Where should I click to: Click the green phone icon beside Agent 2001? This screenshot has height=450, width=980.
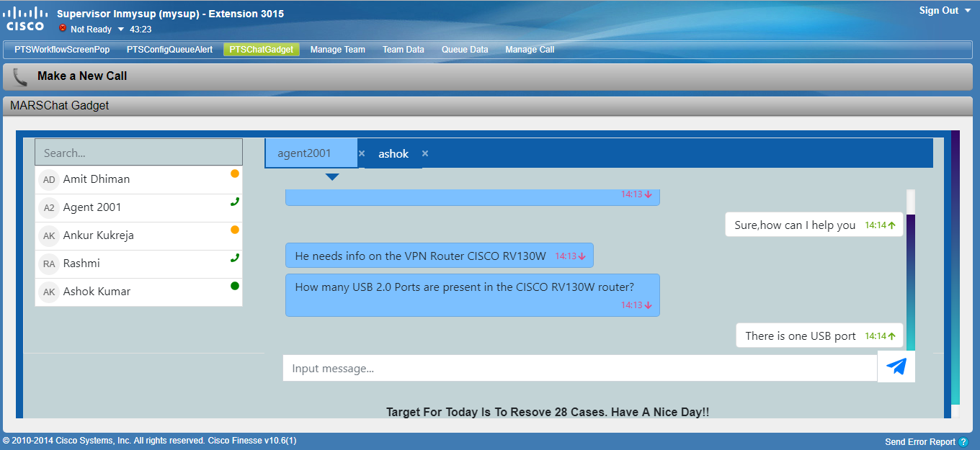pyautogui.click(x=234, y=202)
